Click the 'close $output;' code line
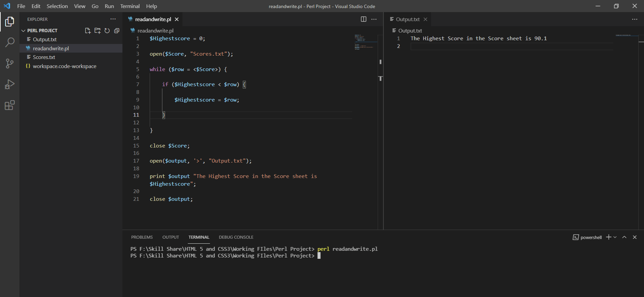 [x=171, y=199]
